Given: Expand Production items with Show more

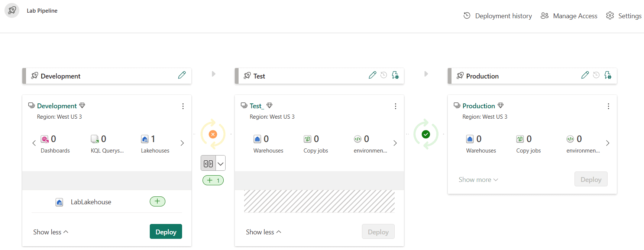Looking at the screenshot, I should coord(478,180).
